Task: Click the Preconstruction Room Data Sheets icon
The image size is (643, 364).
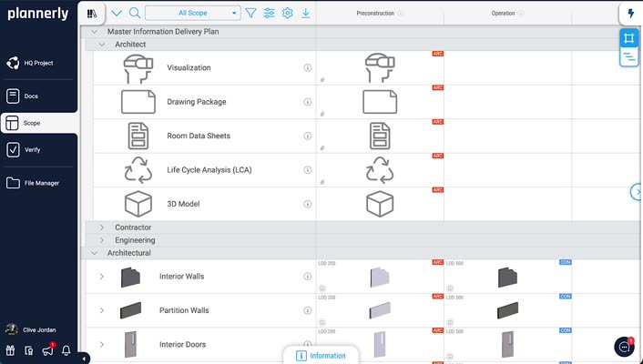Action: pos(380,136)
